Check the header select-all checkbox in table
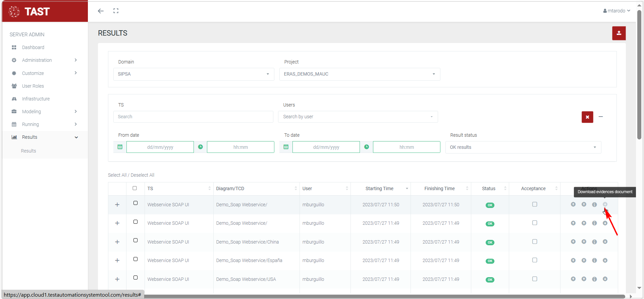Viewport: 644px width, 299px height. tap(135, 188)
